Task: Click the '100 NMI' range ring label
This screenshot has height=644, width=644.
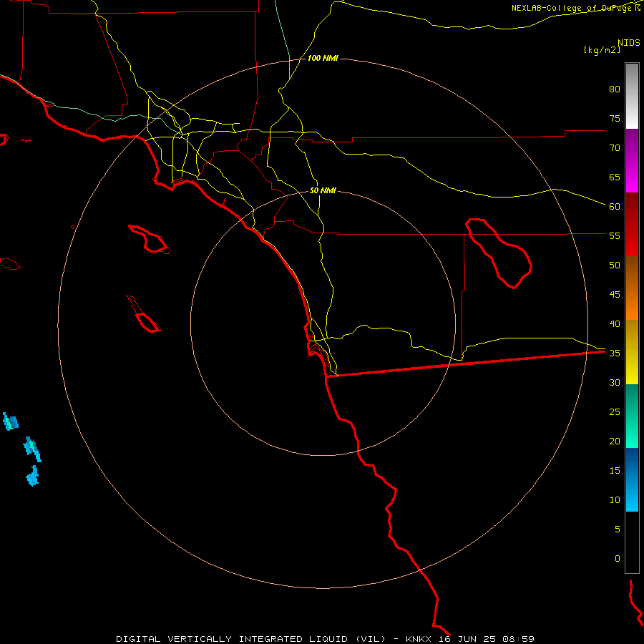Action: point(323,59)
